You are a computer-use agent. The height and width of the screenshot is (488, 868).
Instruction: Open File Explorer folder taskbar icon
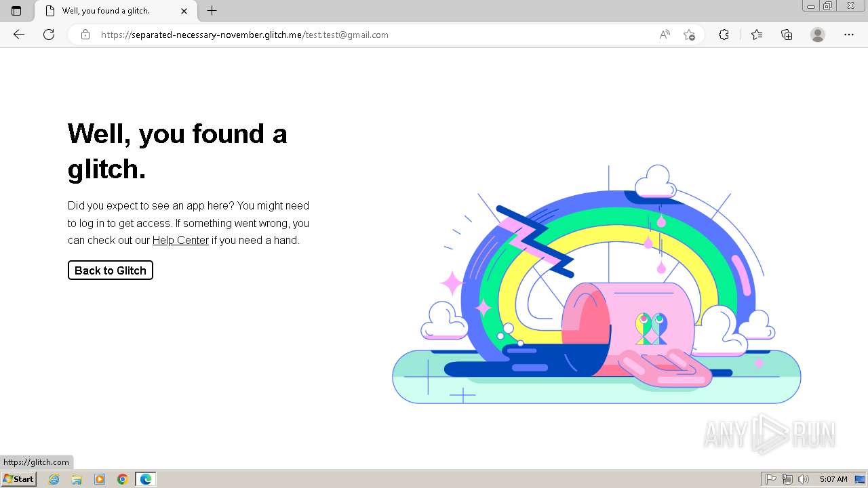point(77,479)
